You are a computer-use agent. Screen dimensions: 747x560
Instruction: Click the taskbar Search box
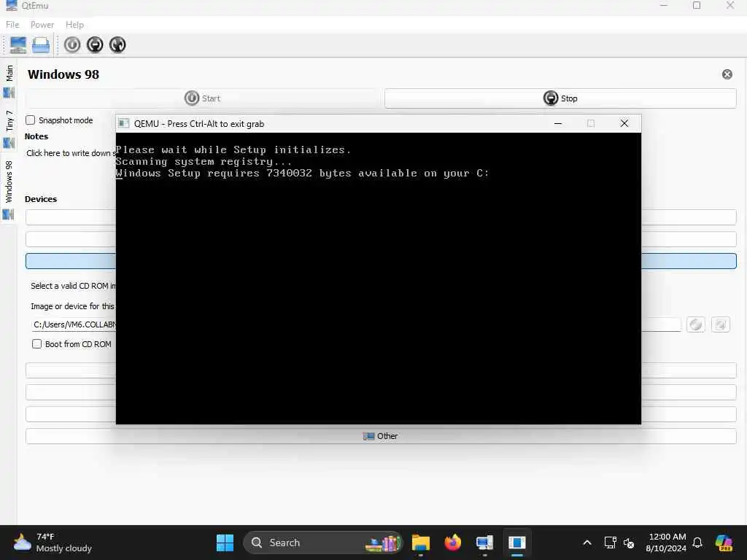323,542
